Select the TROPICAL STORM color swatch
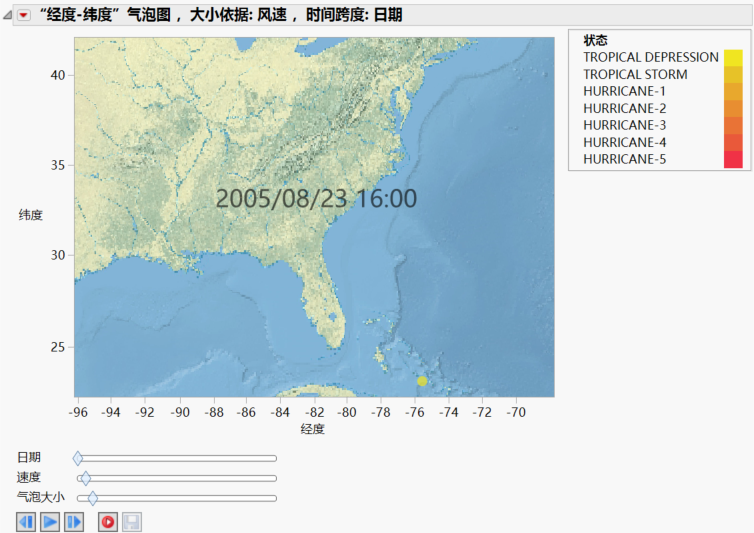Image resolution: width=754 pixels, height=533 pixels. [x=733, y=74]
